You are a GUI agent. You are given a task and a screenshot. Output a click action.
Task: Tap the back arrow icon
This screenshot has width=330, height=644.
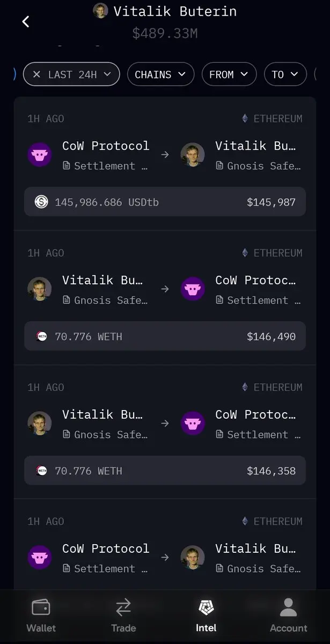25,21
